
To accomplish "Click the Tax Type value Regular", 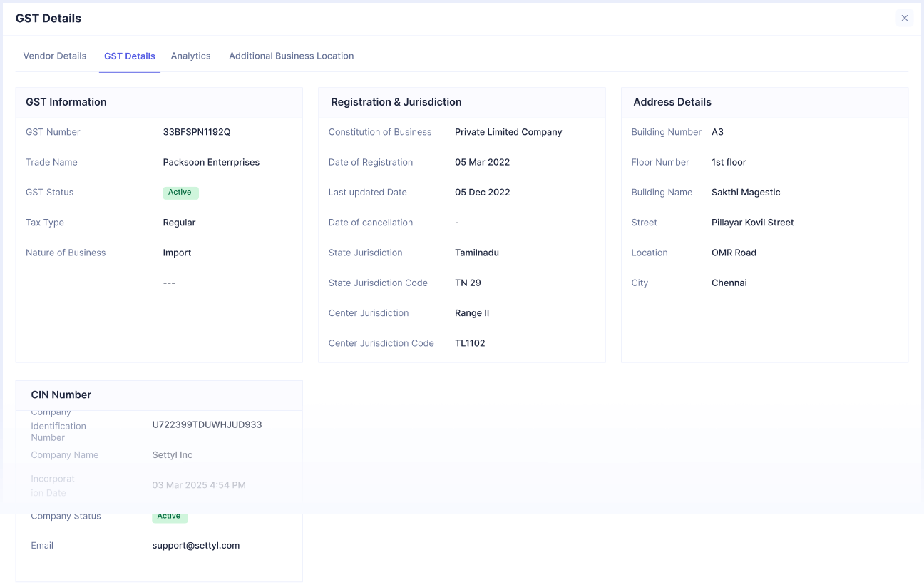I will pyautogui.click(x=179, y=223).
